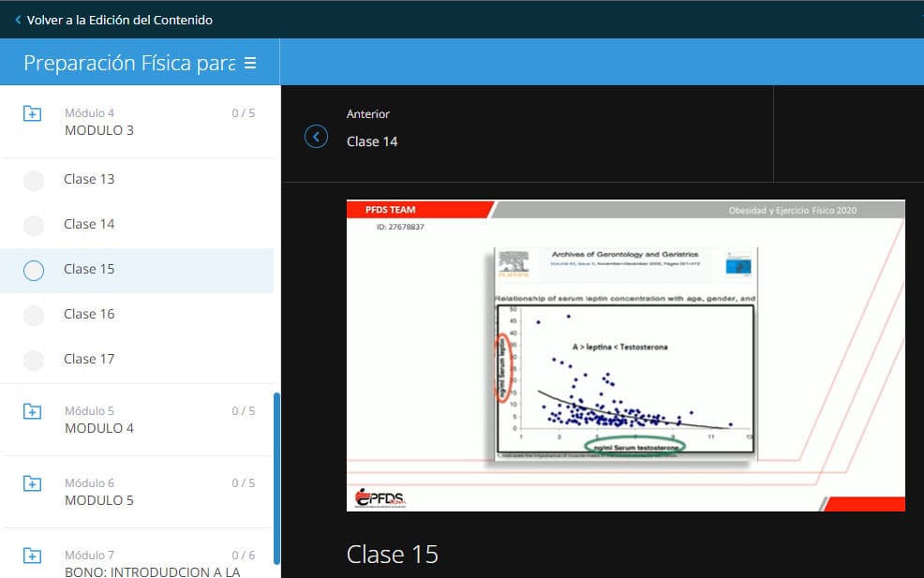924x578 pixels.
Task: Toggle the Clase 14 completion circle
Action: click(x=34, y=226)
